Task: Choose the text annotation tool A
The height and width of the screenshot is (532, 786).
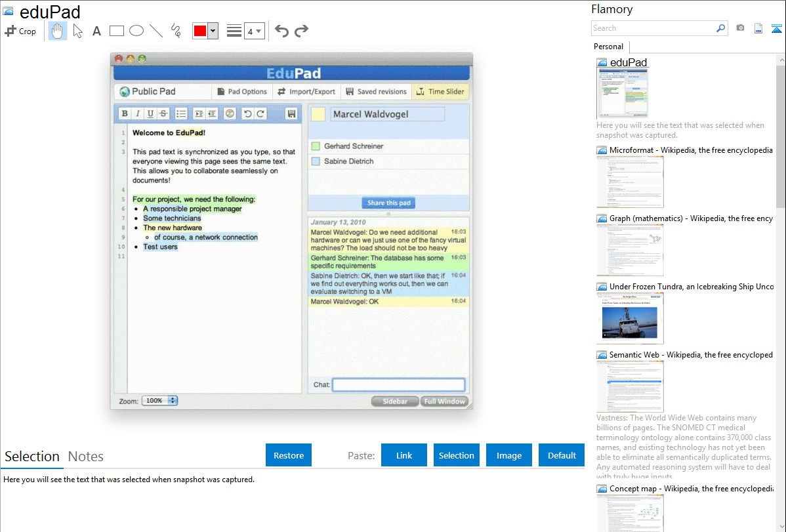Action: (x=96, y=31)
